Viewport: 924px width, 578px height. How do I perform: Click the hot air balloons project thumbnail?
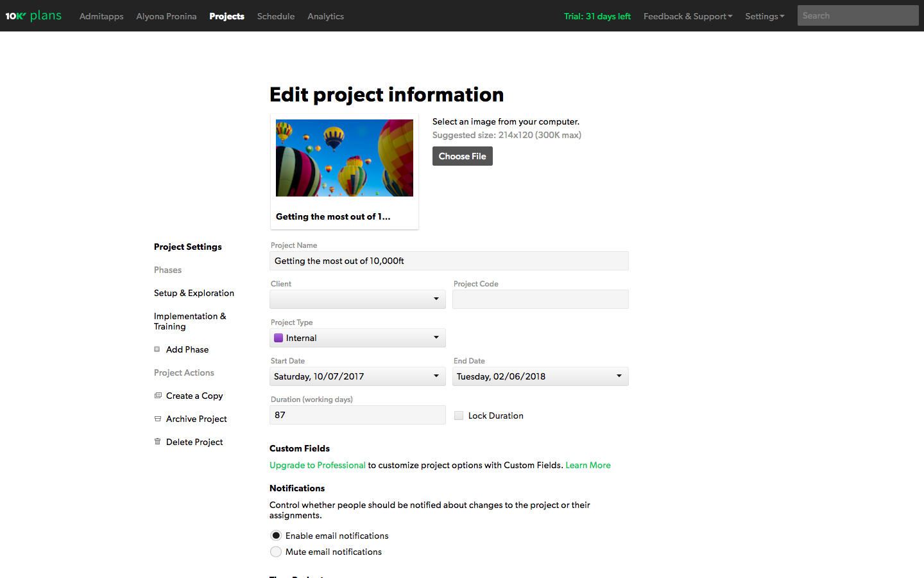coord(345,158)
